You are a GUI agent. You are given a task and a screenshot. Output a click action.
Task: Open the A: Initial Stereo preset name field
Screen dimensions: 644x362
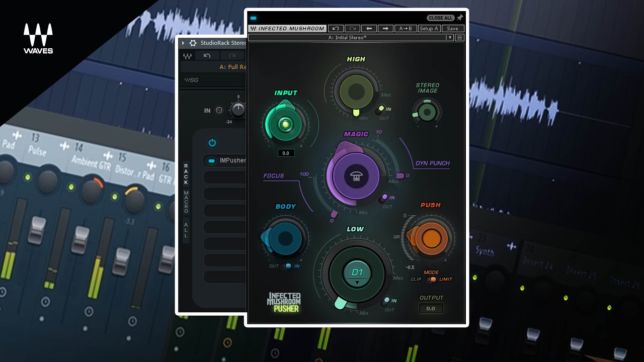347,38
